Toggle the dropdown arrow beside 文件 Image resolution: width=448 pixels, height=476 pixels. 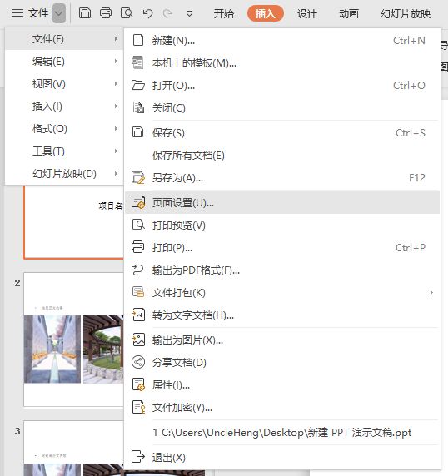59,13
